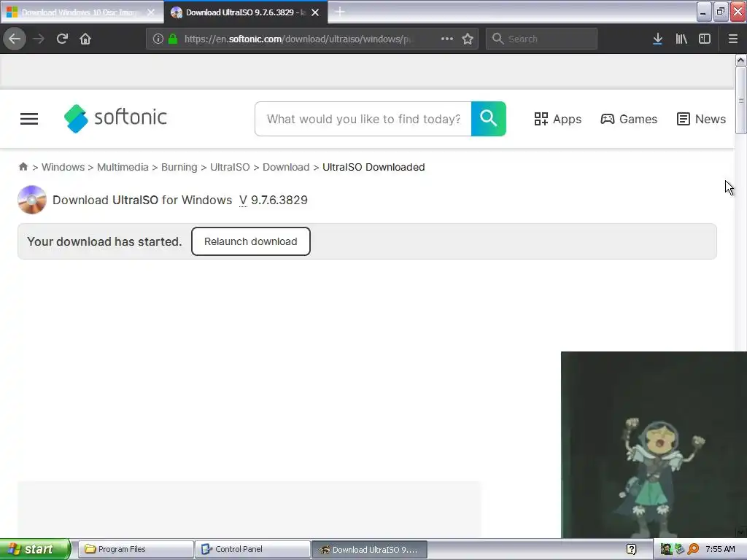This screenshot has width=747, height=560.
Task: Click 'UltraISO Downloaded' breadcrumb text
Action: click(373, 167)
